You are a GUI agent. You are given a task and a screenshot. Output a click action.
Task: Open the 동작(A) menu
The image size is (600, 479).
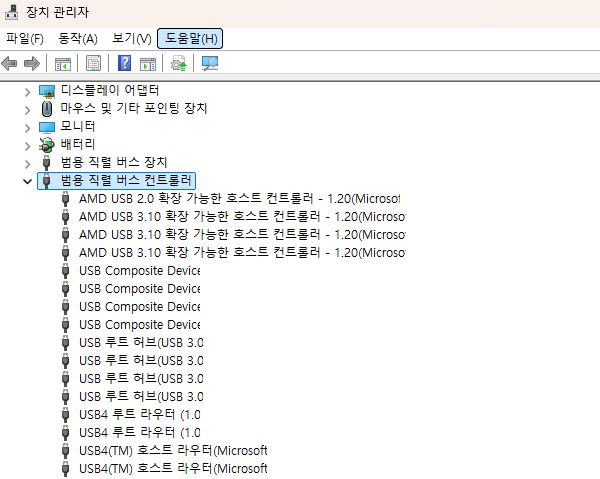pos(78,38)
